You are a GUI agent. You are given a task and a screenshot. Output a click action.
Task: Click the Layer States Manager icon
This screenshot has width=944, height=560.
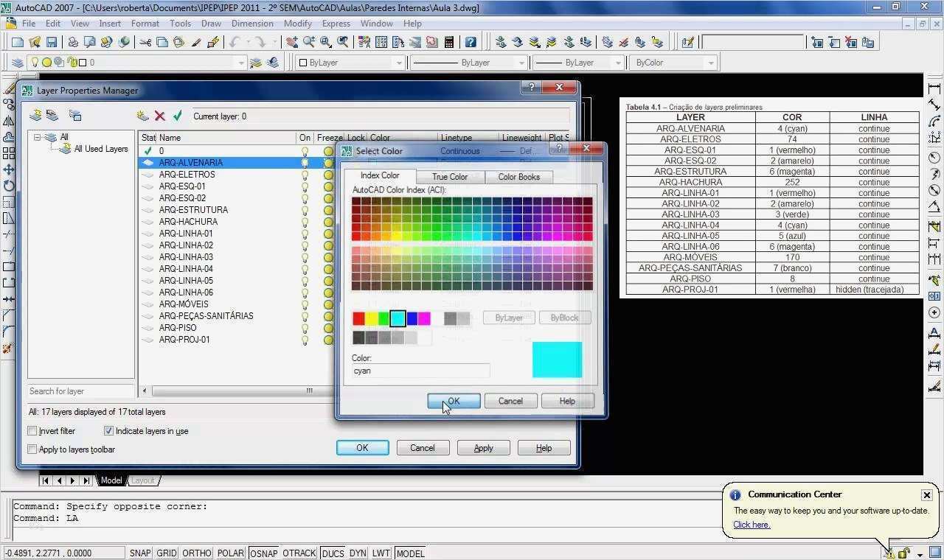click(74, 116)
